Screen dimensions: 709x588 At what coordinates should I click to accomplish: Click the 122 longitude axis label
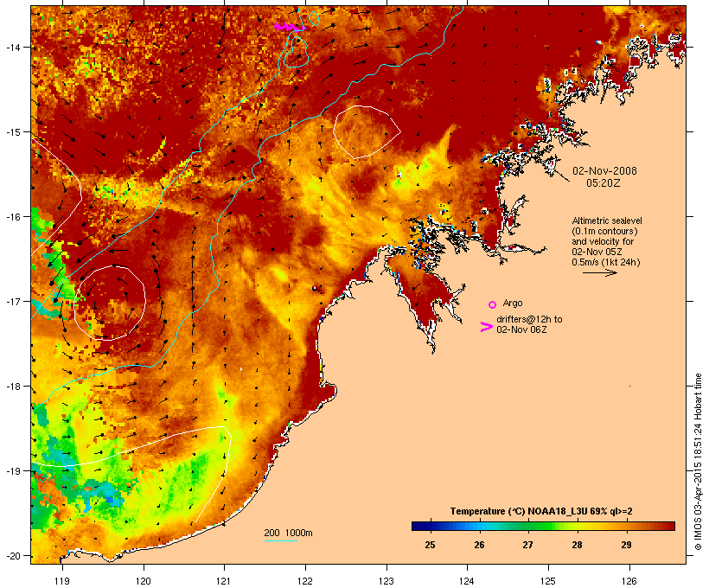[305, 581]
